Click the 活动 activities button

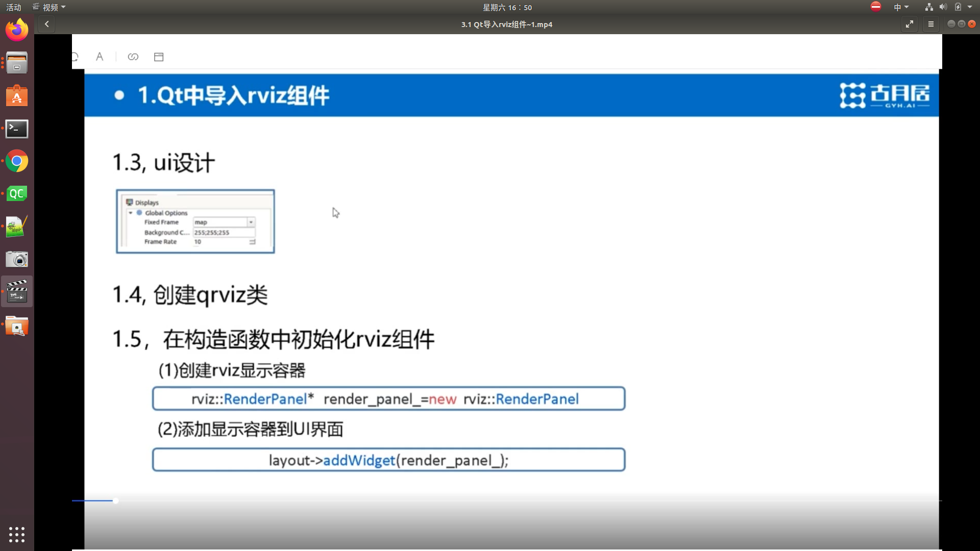click(x=14, y=7)
